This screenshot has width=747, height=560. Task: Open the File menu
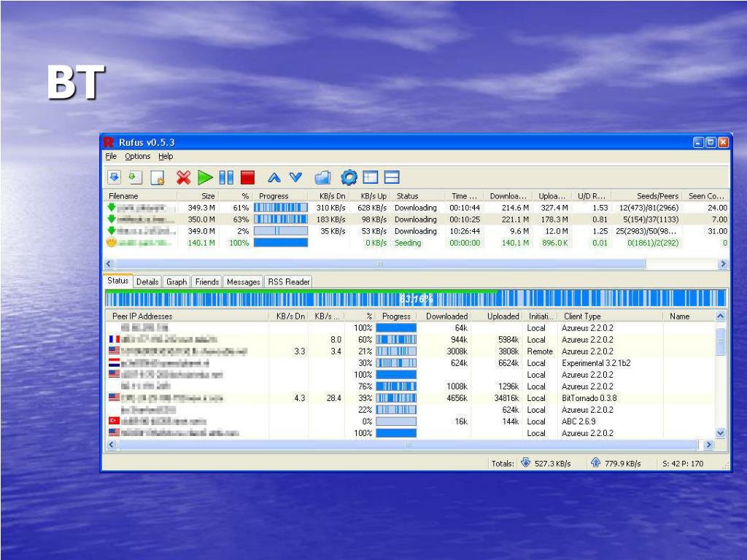click(111, 156)
